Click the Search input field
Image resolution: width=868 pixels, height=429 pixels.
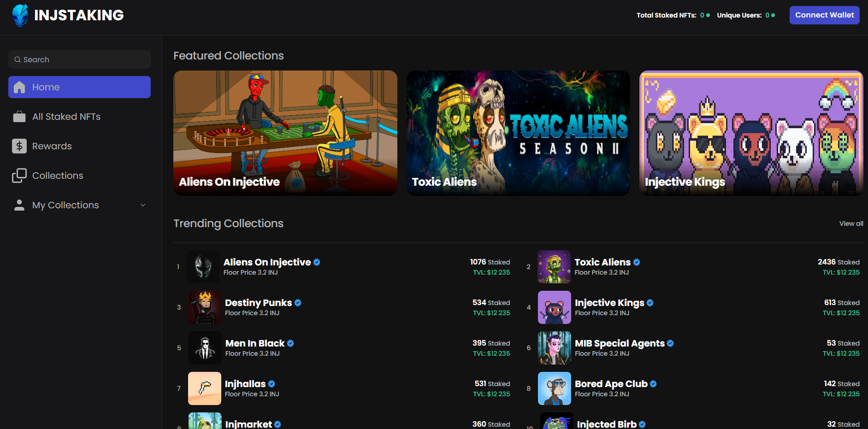79,59
